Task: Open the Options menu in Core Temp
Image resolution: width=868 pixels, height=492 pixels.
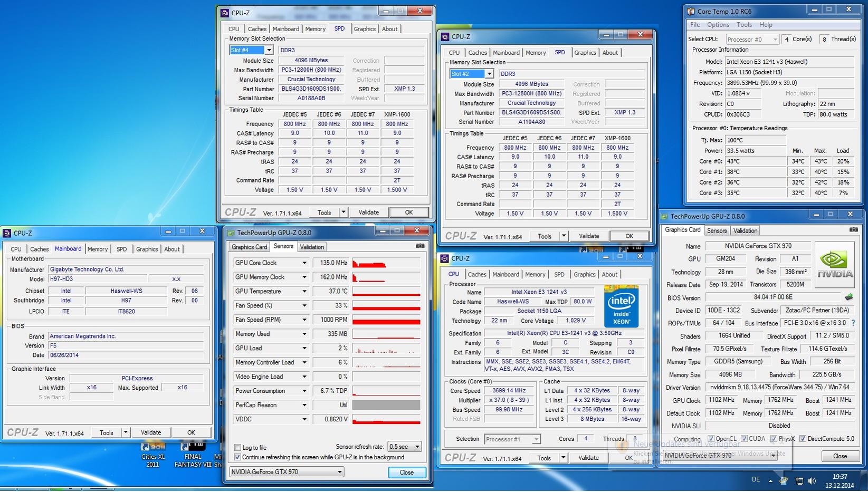Action: 718,25
